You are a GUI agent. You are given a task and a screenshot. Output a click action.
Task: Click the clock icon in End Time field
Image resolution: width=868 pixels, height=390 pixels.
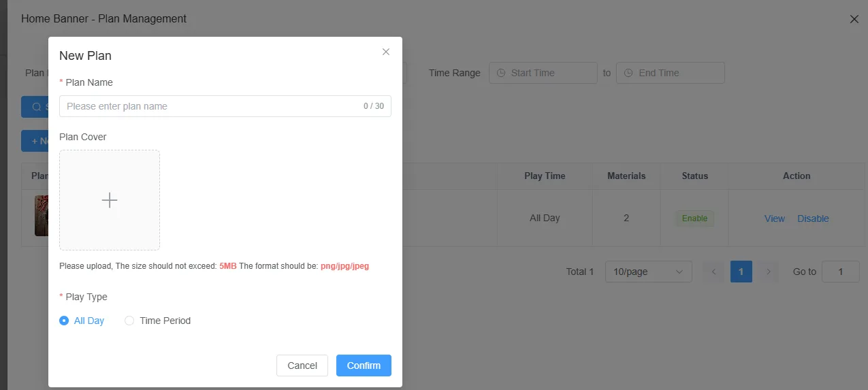628,73
